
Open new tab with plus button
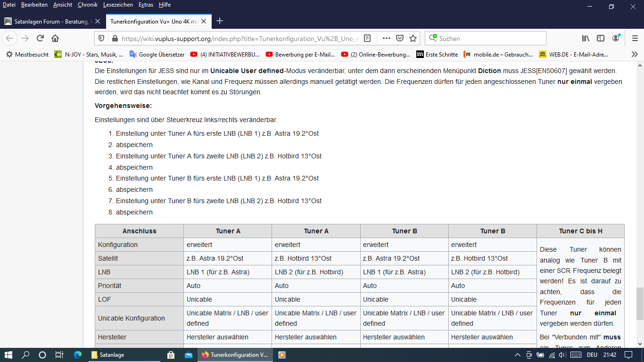tap(219, 21)
